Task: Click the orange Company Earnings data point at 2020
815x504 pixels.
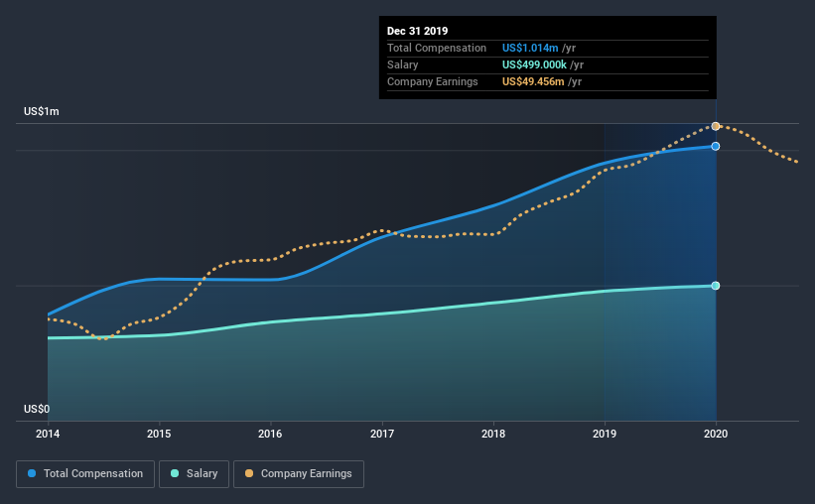Action: [x=716, y=126]
